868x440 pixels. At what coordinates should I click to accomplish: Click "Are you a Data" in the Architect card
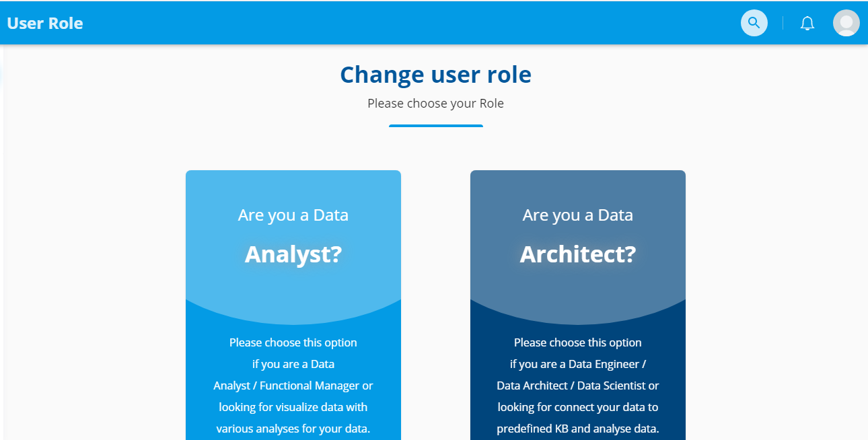click(x=578, y=215)
